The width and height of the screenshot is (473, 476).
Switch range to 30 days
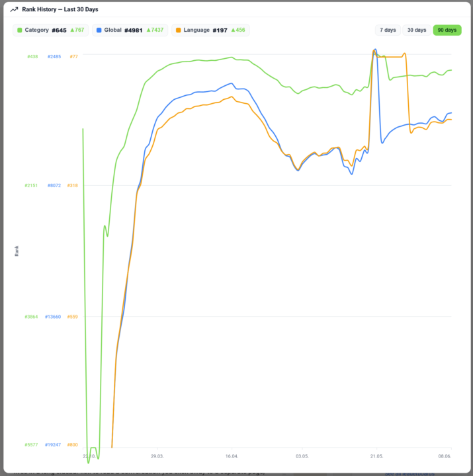[417, 30]
